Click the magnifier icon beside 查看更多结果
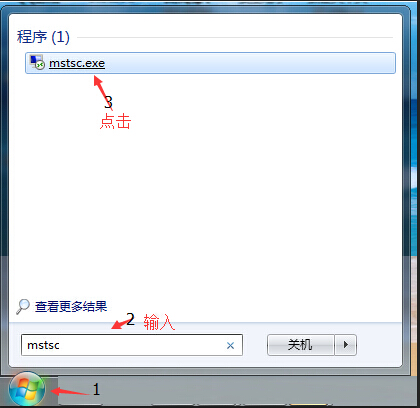This screenshot has height=408, width=420. click(x=23, y=306)
